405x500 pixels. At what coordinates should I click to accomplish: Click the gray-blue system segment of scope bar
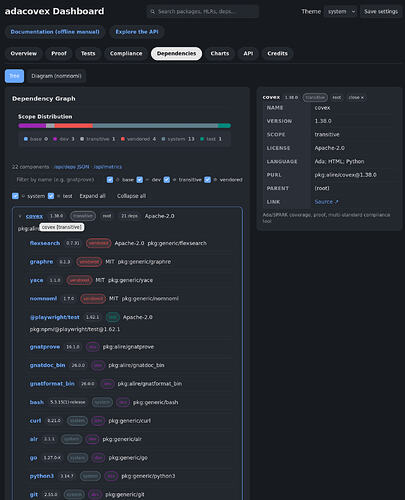[x=155, y=126]
